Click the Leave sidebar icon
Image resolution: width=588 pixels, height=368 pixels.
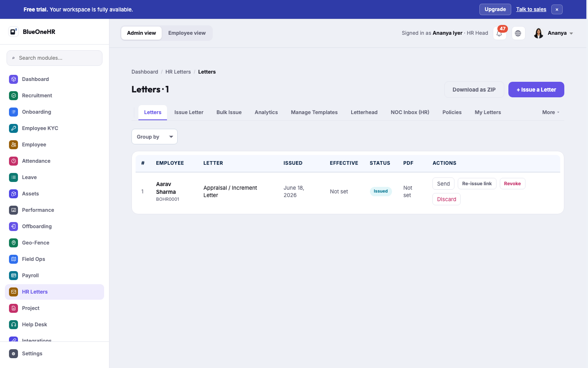click(x=13, y=177)
